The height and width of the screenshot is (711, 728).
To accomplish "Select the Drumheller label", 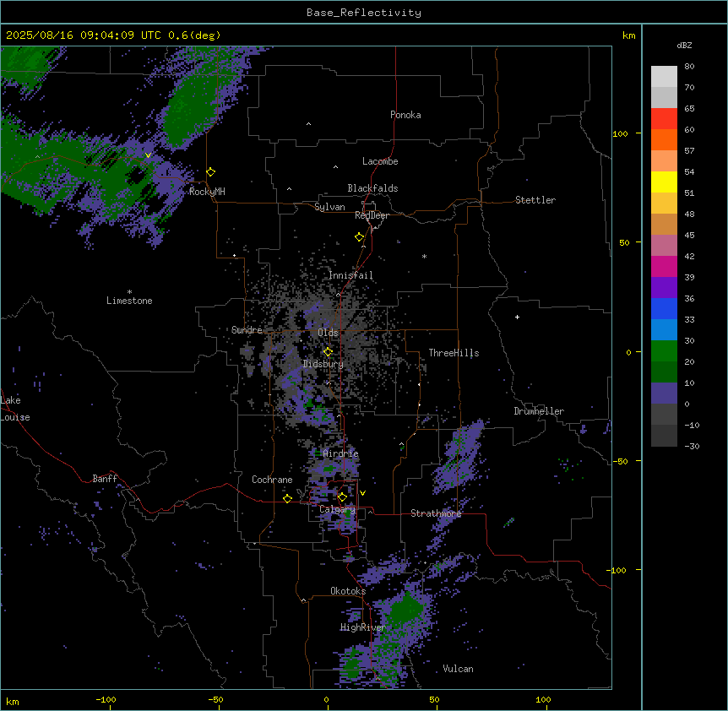I will coord(539,411).
